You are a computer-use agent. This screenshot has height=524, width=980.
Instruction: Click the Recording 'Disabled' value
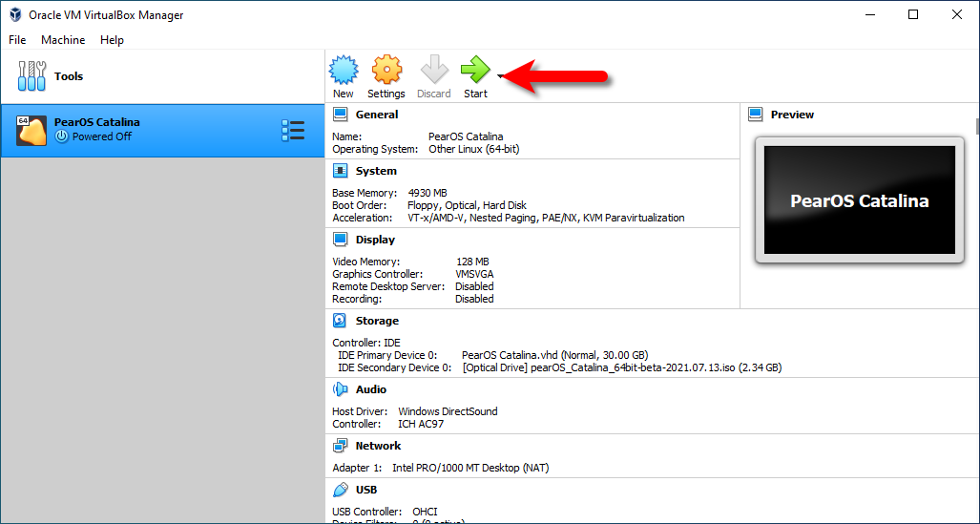pos(474,299)
